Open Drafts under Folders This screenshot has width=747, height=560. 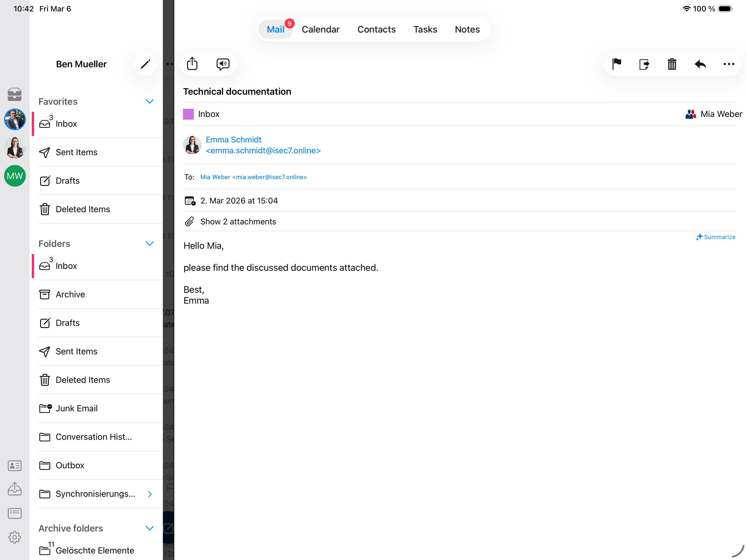pyautogui.click(x=100, y=323)
